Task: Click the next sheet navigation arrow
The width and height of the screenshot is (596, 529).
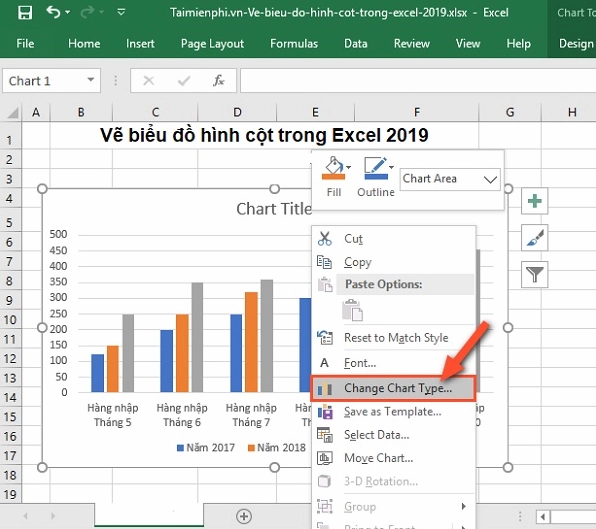Action: (x=53, y=516)
